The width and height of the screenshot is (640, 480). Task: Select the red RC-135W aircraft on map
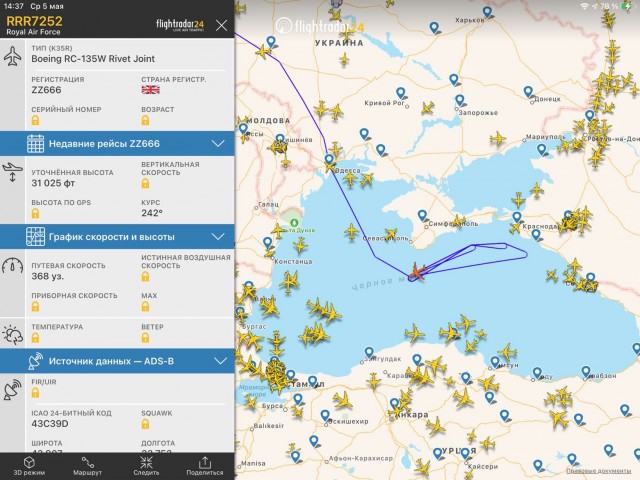(416, 272)
